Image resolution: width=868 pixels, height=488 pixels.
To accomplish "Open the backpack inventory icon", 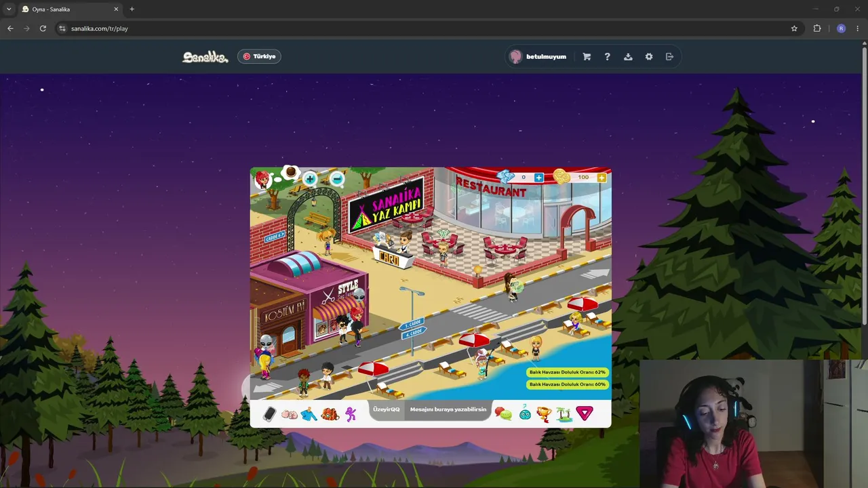I will click(x=330, y=413).
